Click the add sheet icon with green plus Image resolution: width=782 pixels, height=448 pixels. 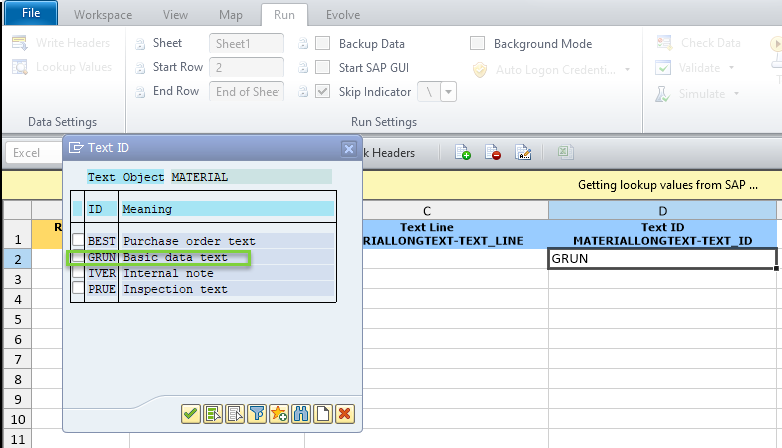(463, 152)
